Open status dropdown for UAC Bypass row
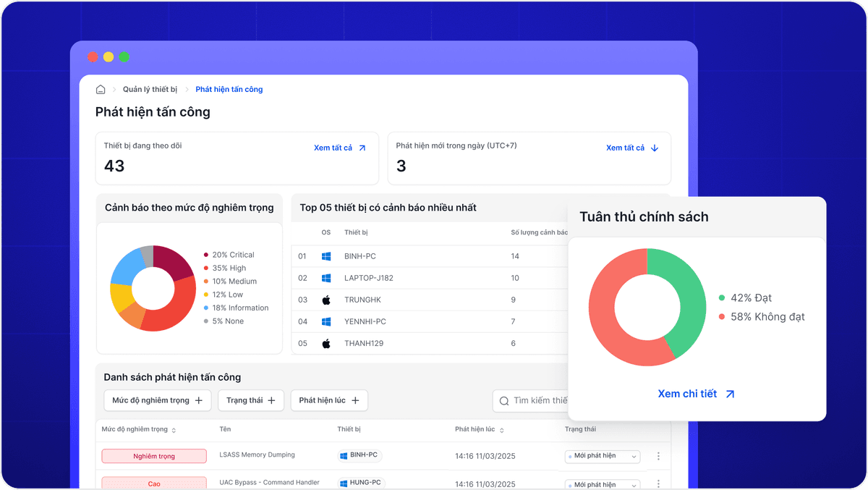This screenshot has width=868, height=490. point(603,483)
